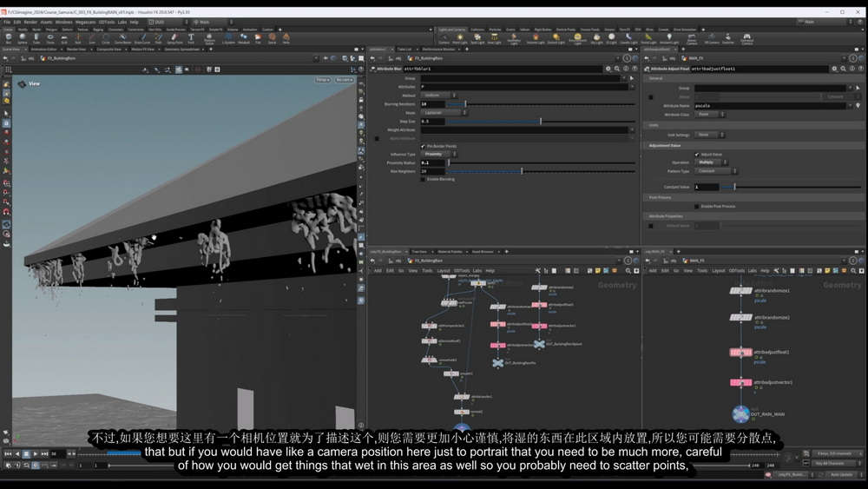The width and height of the screenshot is (868, 489).
Task: Toggle Pin Border Points checkbox
Action: coord(423,146)
